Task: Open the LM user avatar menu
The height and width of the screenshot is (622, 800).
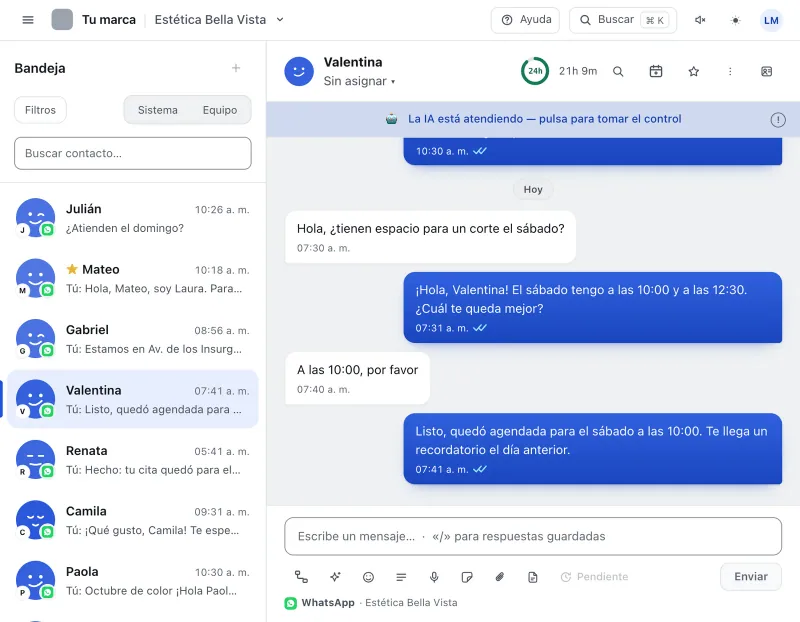Action: (771, 20)
